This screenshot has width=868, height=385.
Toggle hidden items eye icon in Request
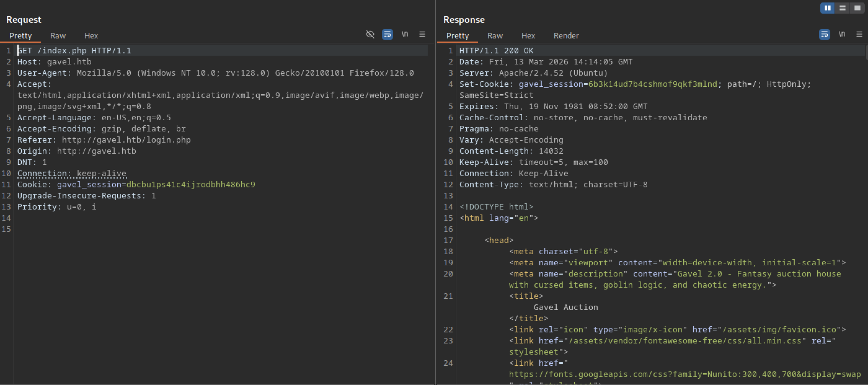[370, 34]
